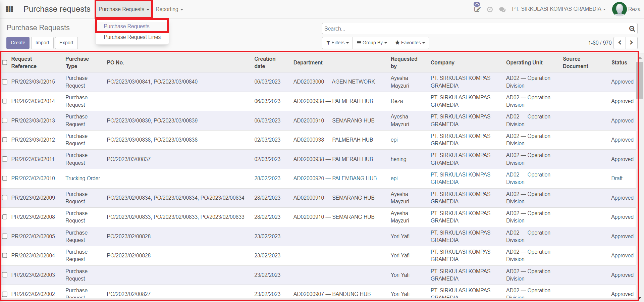Tick checkbox for PR/2023/02/02005
This screenshot has height=302, width=644.
[5, 236]
